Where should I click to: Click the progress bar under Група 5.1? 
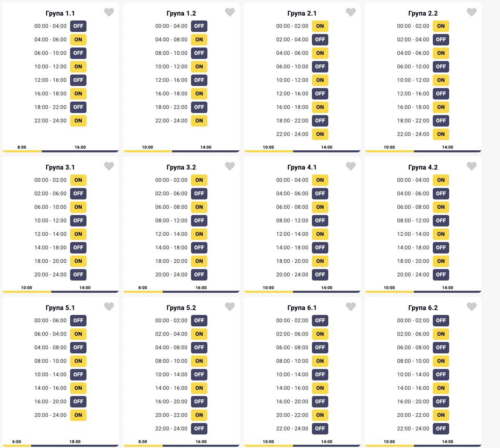(x=60, y=446)
